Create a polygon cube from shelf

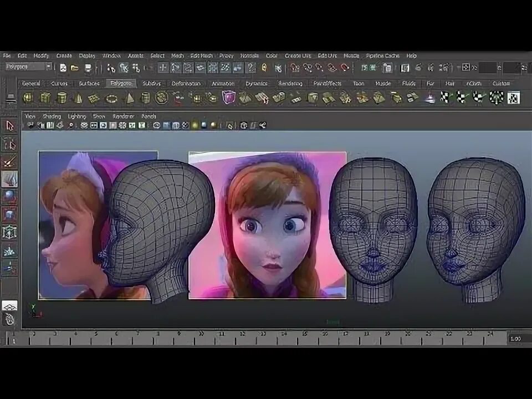pos(45,98)
